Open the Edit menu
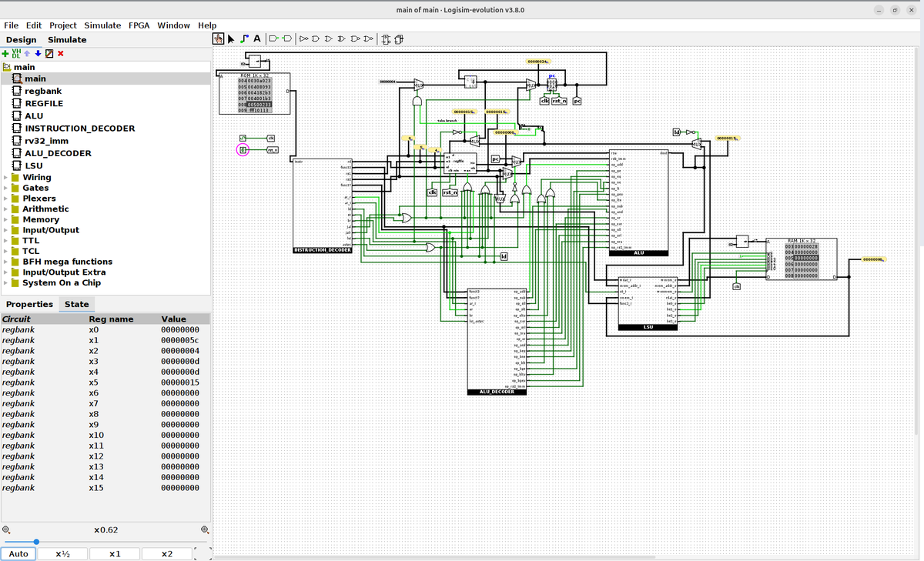 tap(35, 25)
